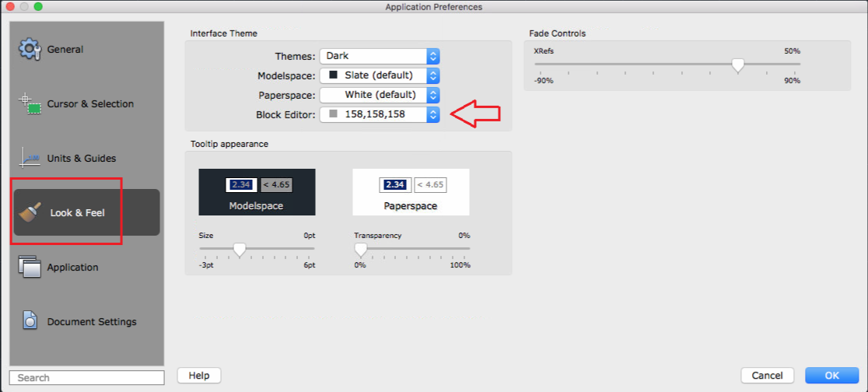The width and height of the screenshot is (868, 392).
Task: Confirm preferences with OK button
Action: point(832,376)
